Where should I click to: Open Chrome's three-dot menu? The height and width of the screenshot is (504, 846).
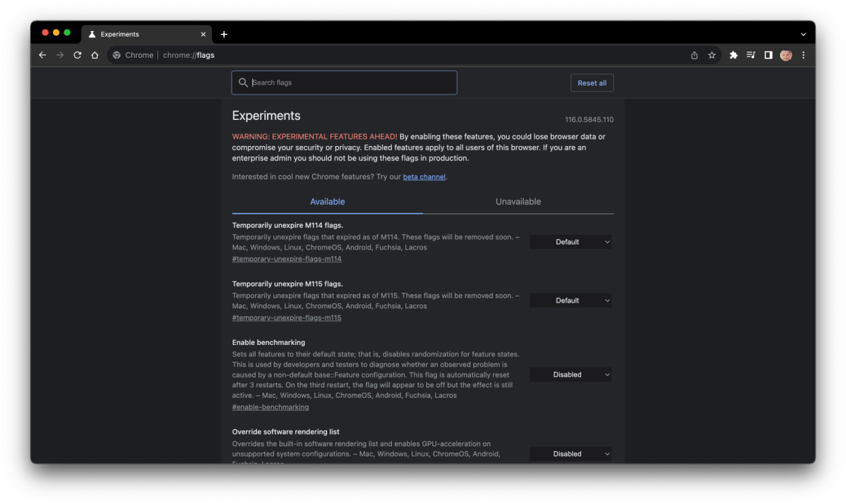pyautogui.click(x=803, y=55)
